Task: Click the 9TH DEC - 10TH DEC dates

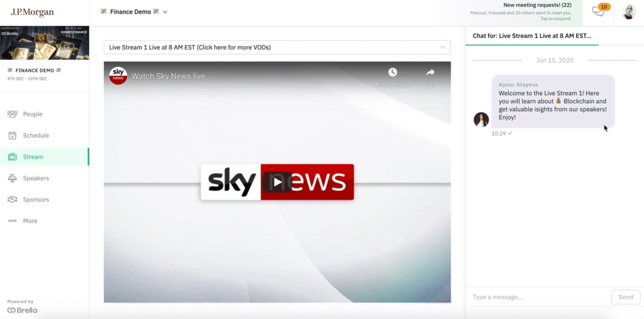Action: [x=27, y=78]
